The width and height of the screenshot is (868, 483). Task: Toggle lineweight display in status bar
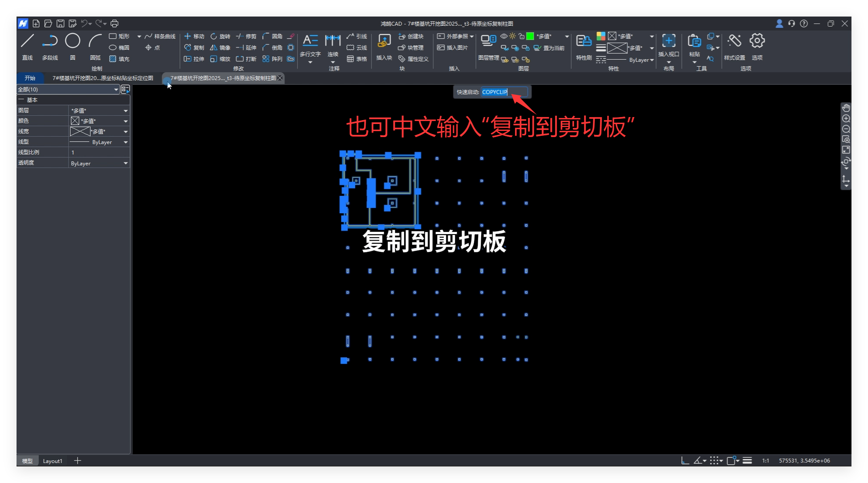(747, 460)
